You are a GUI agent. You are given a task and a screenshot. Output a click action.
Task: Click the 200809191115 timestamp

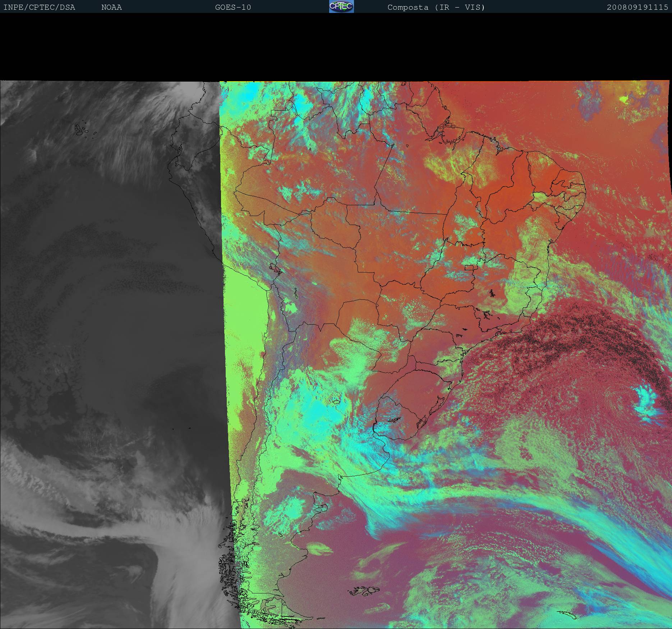pyautogui.click(x=637, y=7)
